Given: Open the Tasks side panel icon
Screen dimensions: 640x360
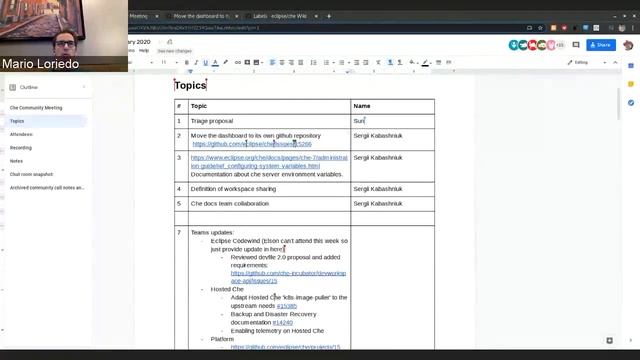Looking at the screenshot, I should tap(631, 103).
